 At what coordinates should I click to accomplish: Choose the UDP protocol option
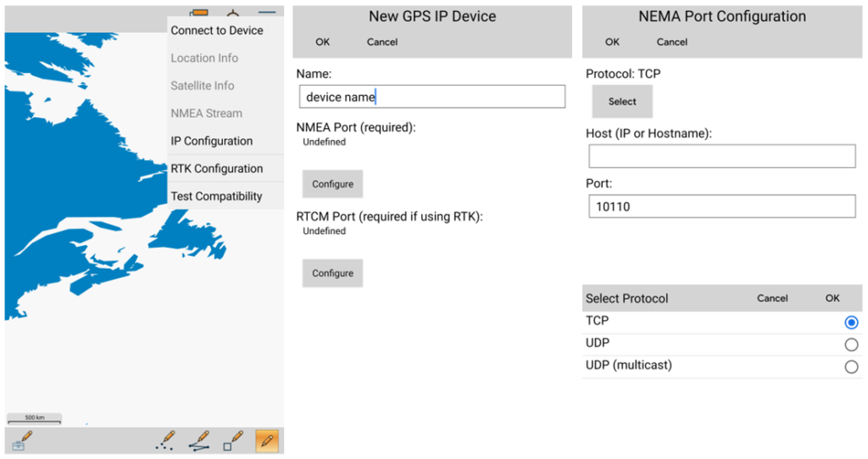[851, 344]
